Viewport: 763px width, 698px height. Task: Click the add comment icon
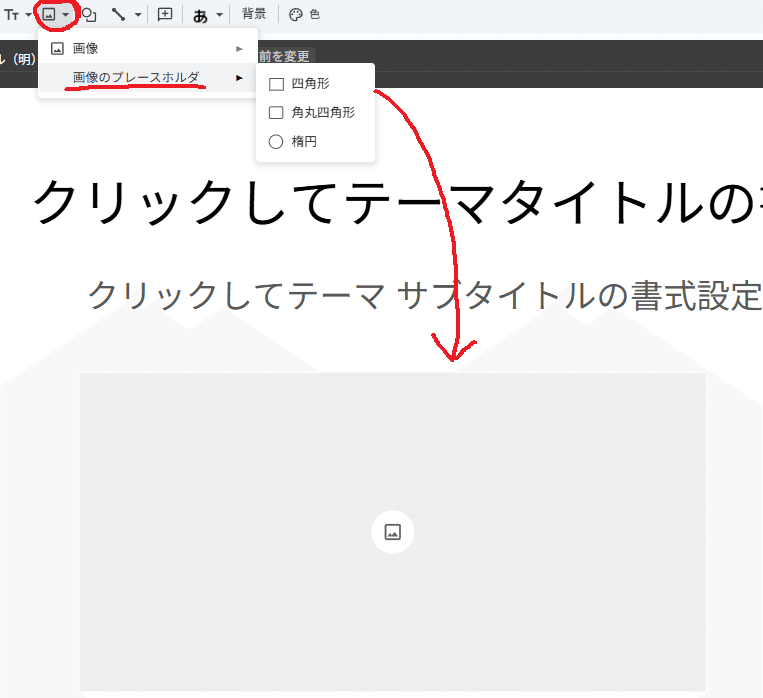coord(165,14)
